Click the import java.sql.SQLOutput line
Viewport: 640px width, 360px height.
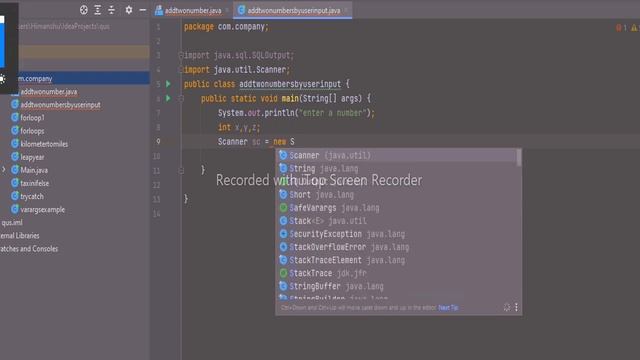click(x=239, y=55)
